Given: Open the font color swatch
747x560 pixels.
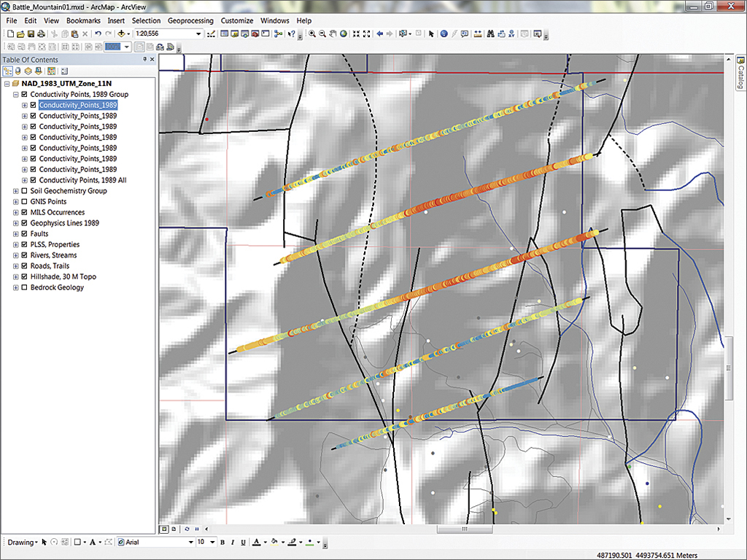Looking at the screenshot, I should [x=256, y=542].
